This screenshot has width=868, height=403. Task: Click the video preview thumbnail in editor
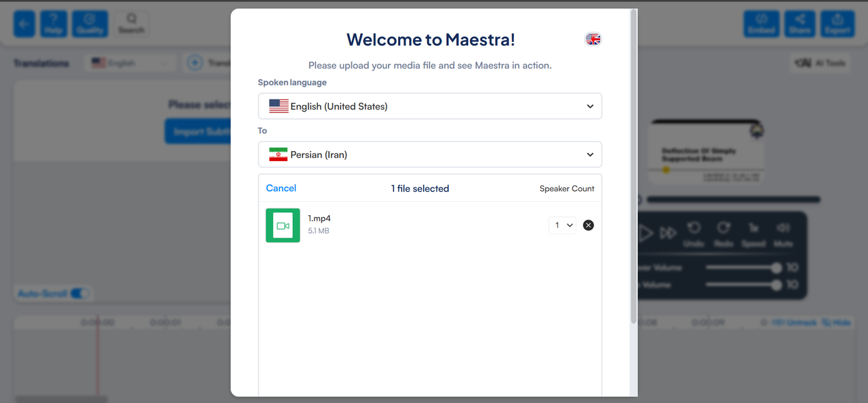(707, 152)
